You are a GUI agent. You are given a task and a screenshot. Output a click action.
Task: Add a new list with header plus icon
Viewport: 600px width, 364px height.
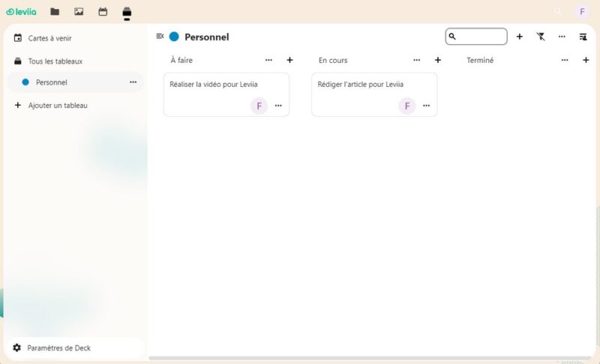(519, 37)
